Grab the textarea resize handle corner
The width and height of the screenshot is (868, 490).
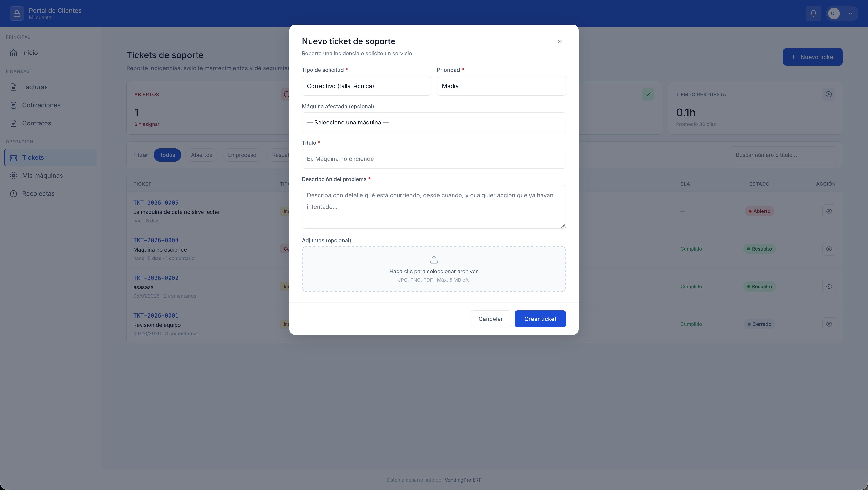click(563, 226)
